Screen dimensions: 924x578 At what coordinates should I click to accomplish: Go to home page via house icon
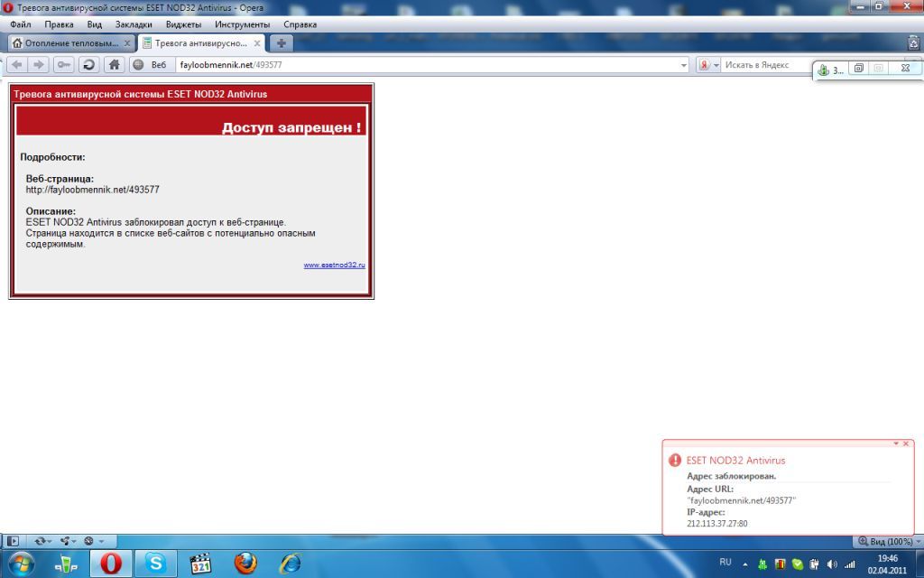(x=115, y=65)
